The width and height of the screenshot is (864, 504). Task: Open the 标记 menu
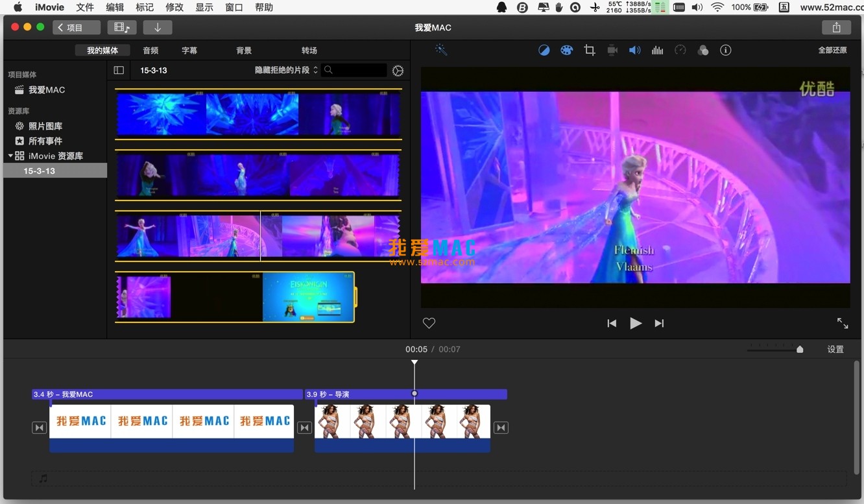pyautogui.click(x=145, y=7)
